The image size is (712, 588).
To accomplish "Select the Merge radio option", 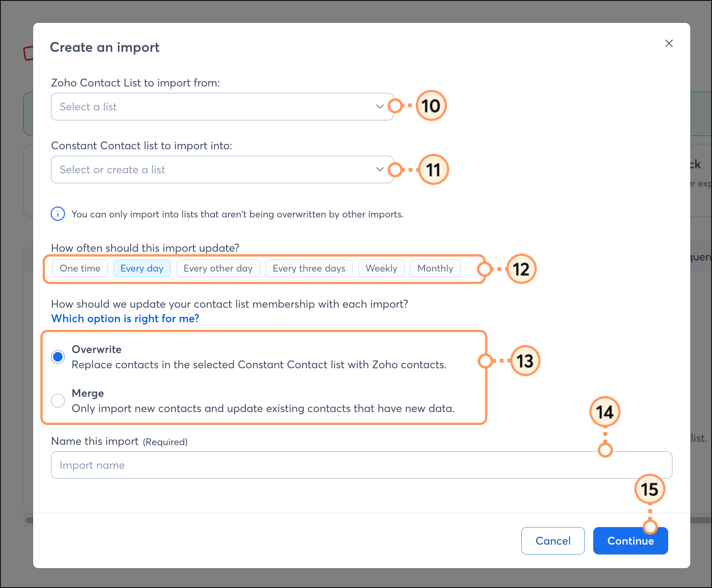I will point(58,401).
